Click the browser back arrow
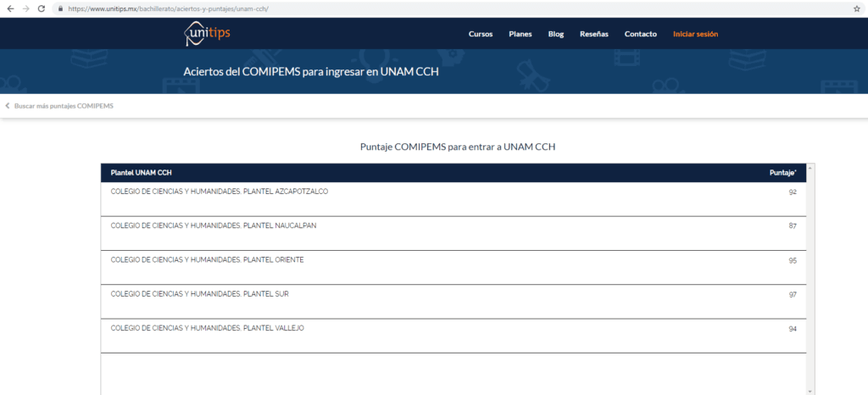Image resolution: width=868 pixels, height=395 pixels. (9, 8)
